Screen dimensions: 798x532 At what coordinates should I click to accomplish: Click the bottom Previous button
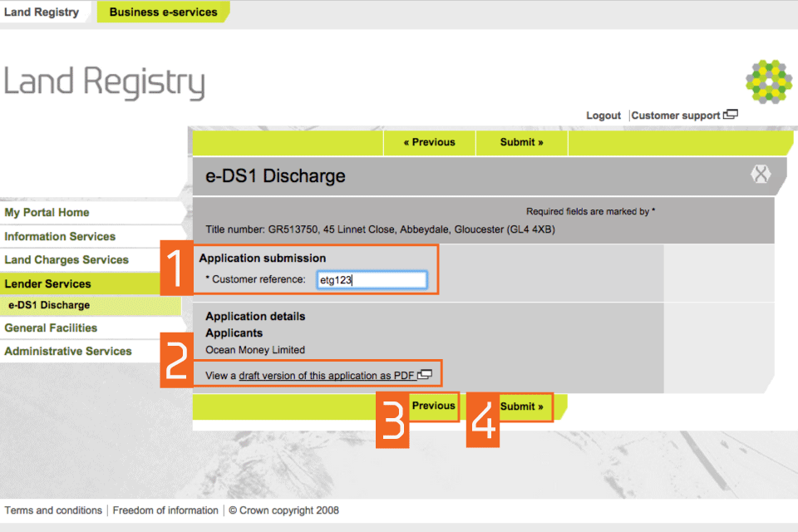click(434, 406)
